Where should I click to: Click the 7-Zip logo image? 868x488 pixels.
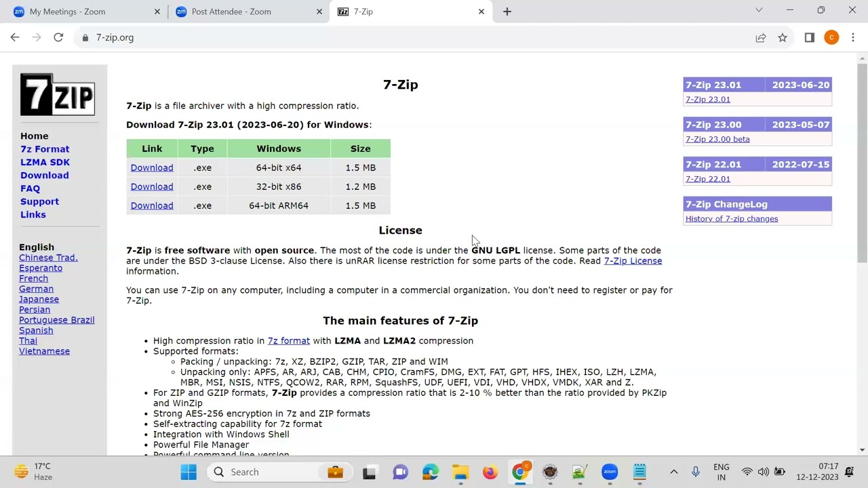click(58, 94)
